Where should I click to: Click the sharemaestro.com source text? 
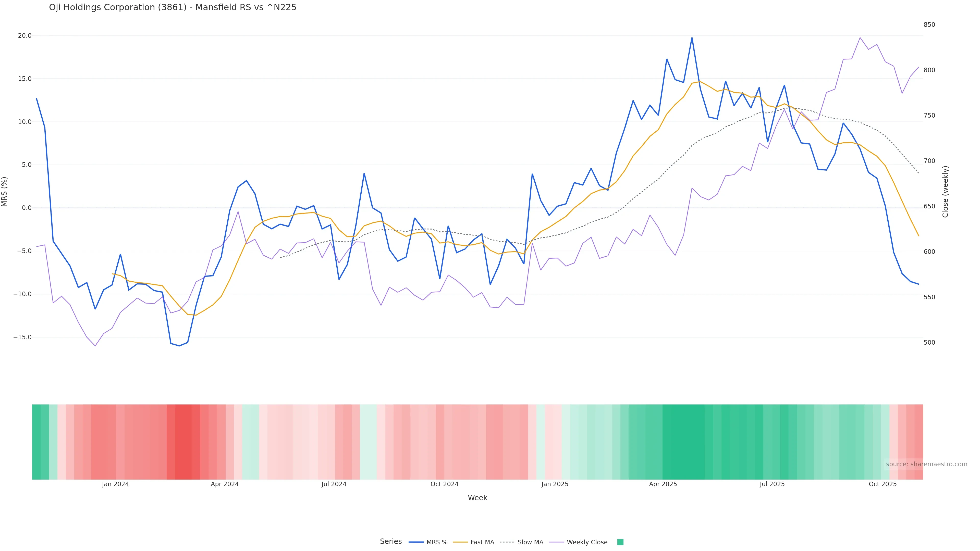926,464
